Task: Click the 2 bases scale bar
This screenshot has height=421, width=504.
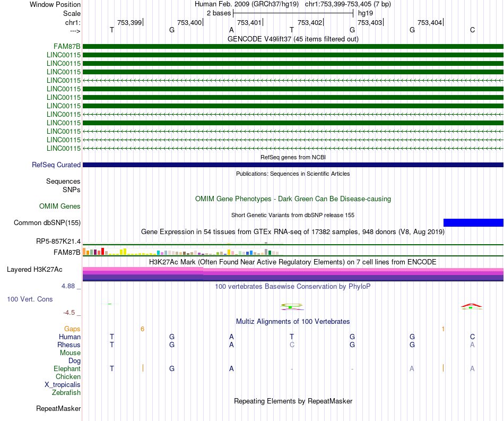Action: [293, 13]
